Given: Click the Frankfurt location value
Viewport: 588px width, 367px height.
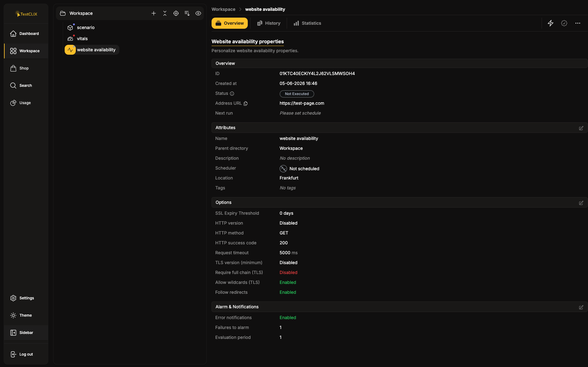Looking at the screenshot, I should point(289,178).
